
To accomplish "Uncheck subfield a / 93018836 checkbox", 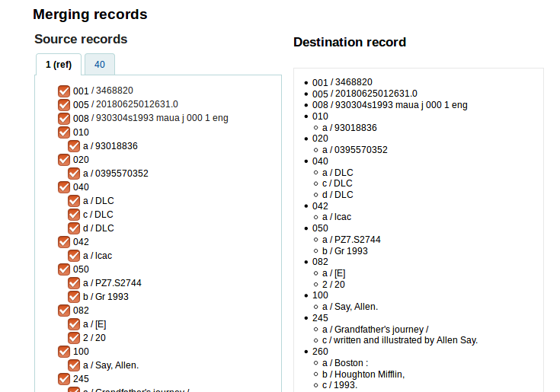I will (74, 146).
